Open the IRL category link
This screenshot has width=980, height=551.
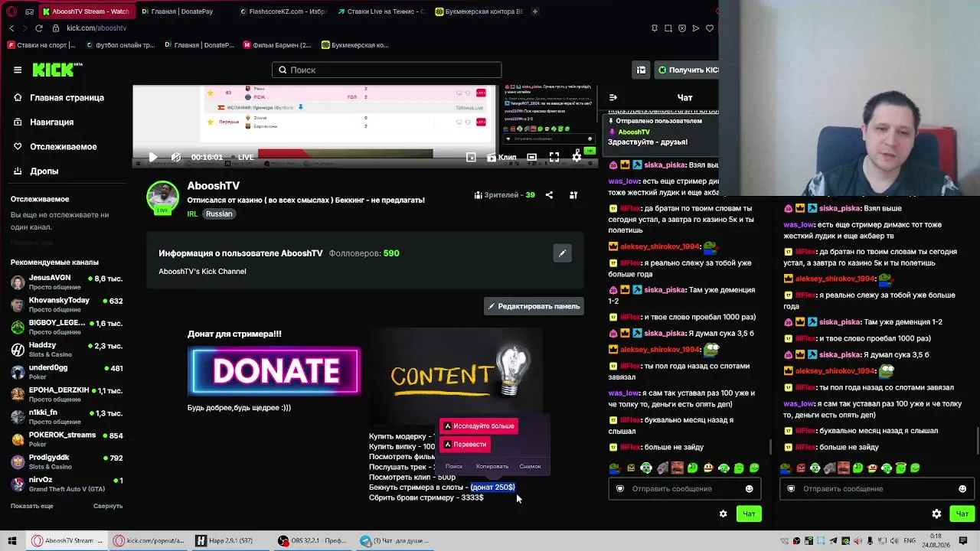[192, 214]
